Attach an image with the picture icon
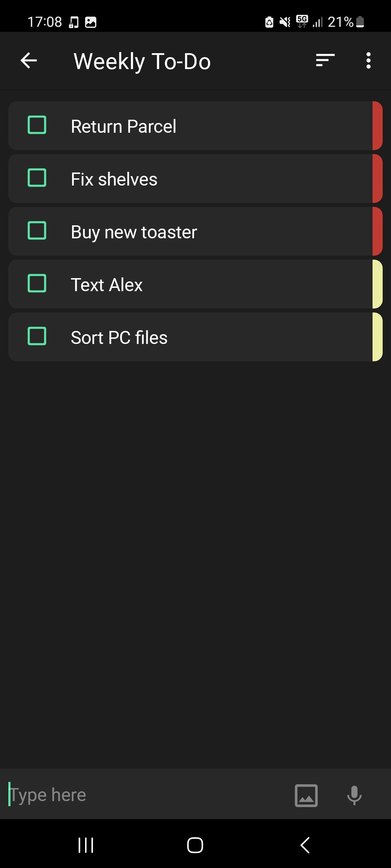 pyautogui.click(x=306, y=795)
